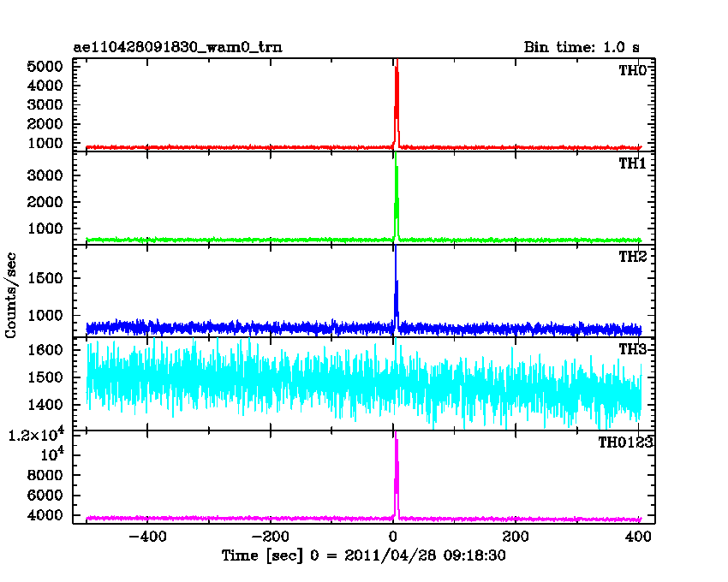
Task: Click the 1400 tick label in the TH3 panel
Action: coord(45,405)
